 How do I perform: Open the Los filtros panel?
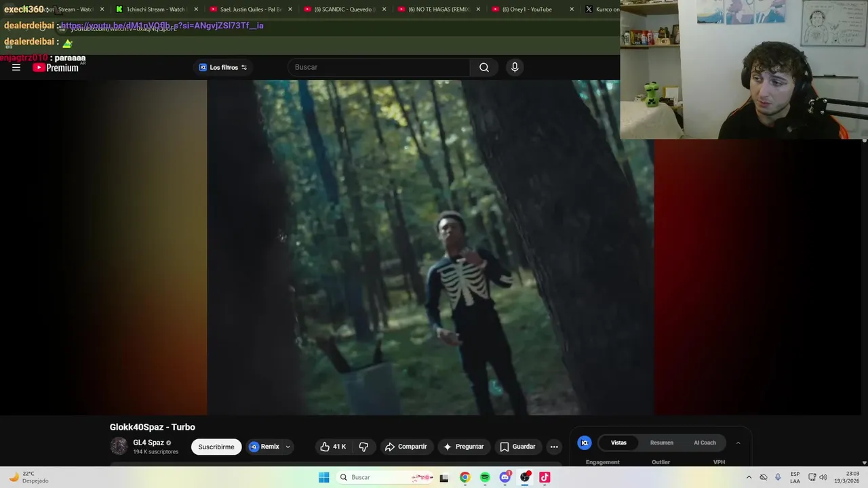222,67
